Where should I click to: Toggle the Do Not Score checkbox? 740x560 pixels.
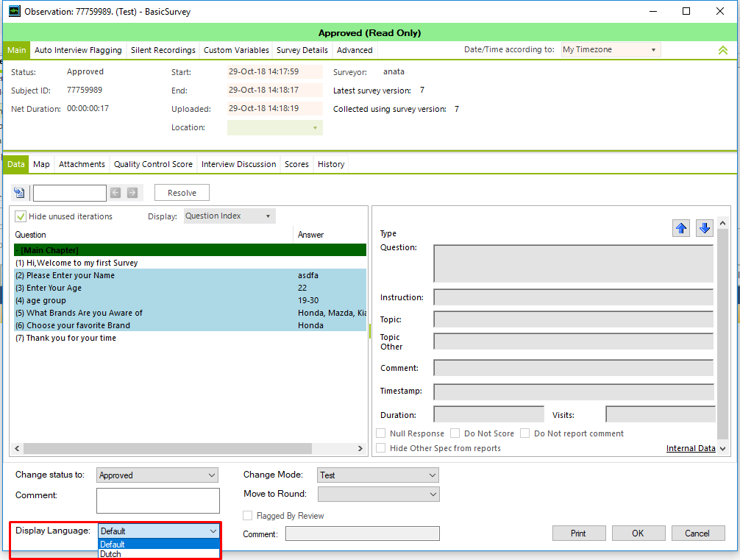(455, 433)
